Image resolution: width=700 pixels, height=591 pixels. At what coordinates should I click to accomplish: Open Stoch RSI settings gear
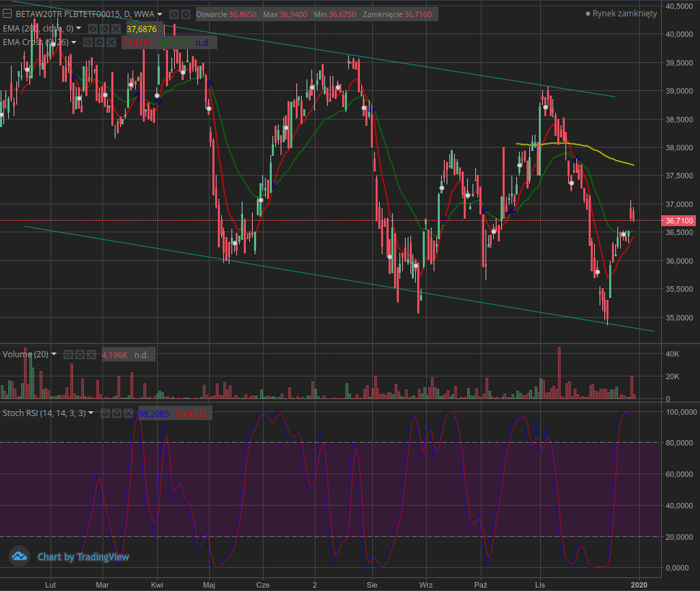click(117, 413)
